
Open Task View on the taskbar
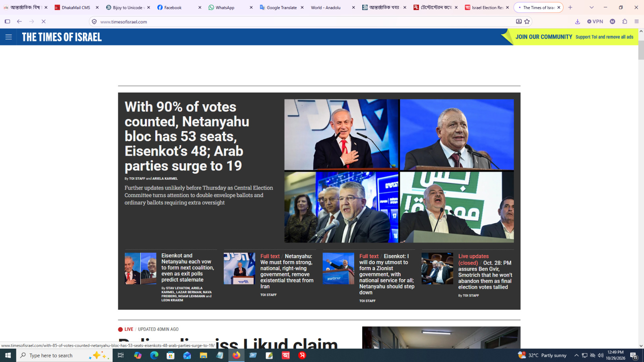pyautogui.click(x=120, y=355)
